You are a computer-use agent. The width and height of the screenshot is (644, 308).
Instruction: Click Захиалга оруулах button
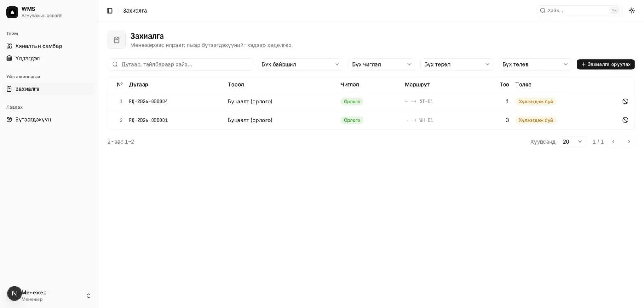click(x=606, y=64)
